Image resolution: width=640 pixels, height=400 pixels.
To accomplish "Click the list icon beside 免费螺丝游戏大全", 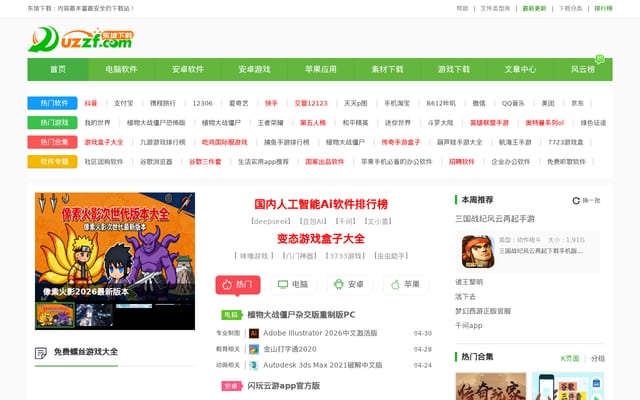I will pyautogui.click(x=41, y=353).
